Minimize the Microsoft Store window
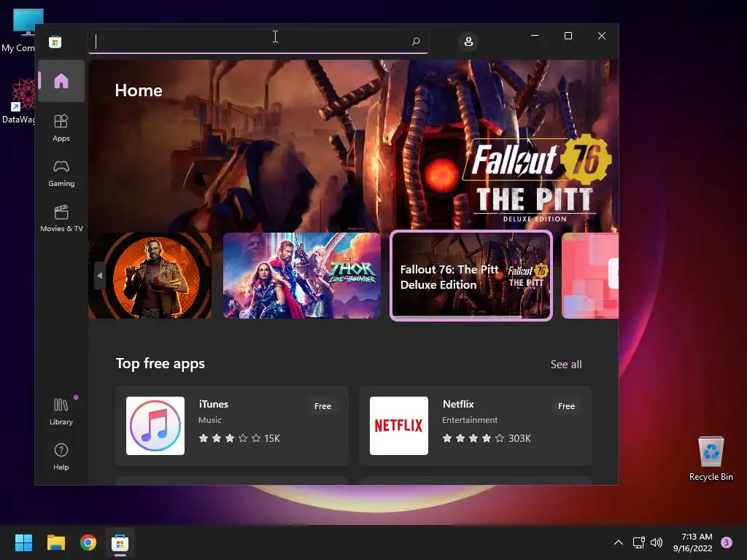 pos(535,36)
